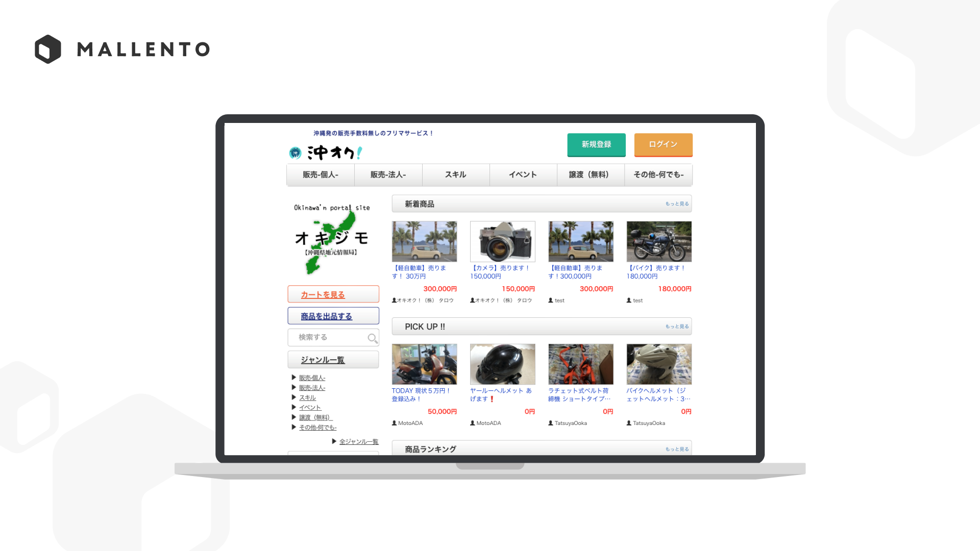
Task: Expand the スキル genre item
Action: coord(307,398)
